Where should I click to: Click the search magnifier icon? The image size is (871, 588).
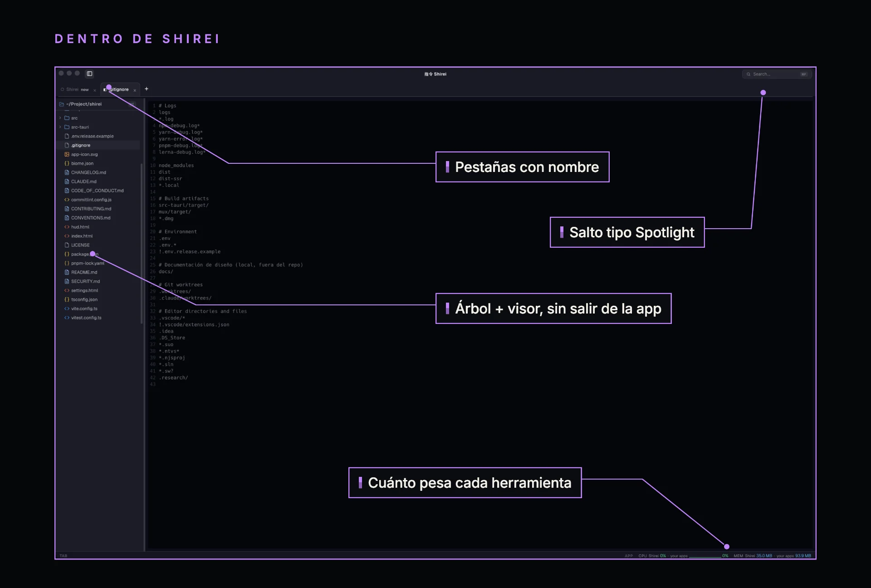coord(749,74)
